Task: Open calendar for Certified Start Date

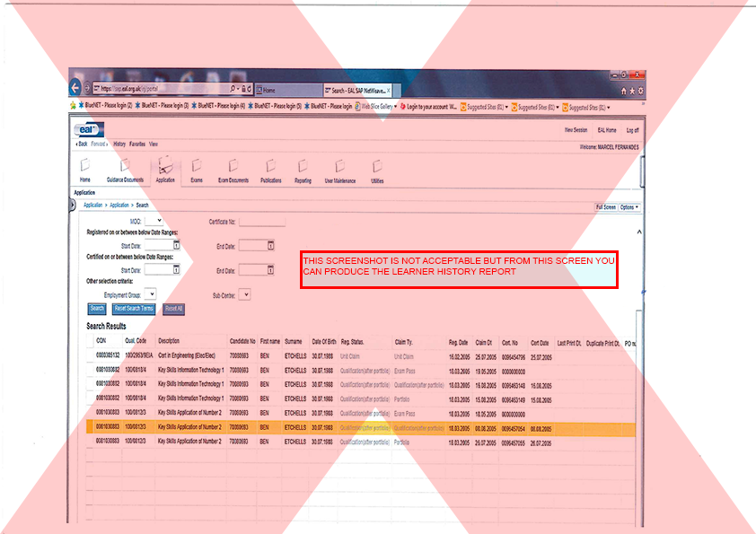Action: pyautogui.click(x=177, y=269)
